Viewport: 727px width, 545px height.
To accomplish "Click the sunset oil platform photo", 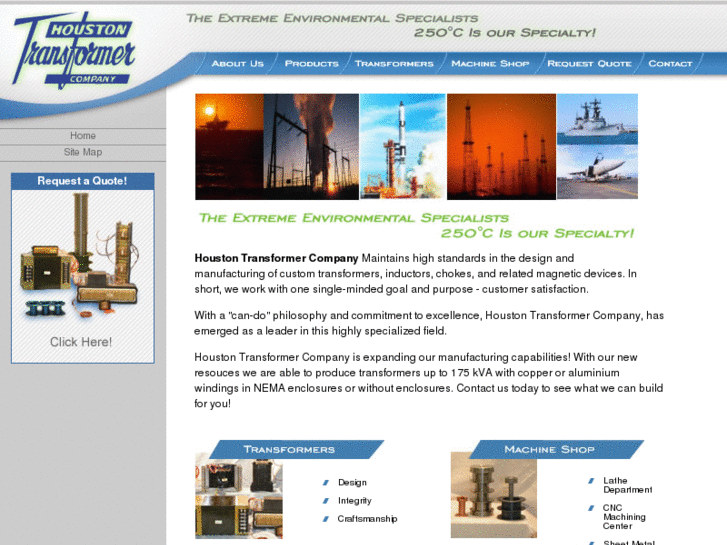I will pyautogui.click(x=230, y=147).
